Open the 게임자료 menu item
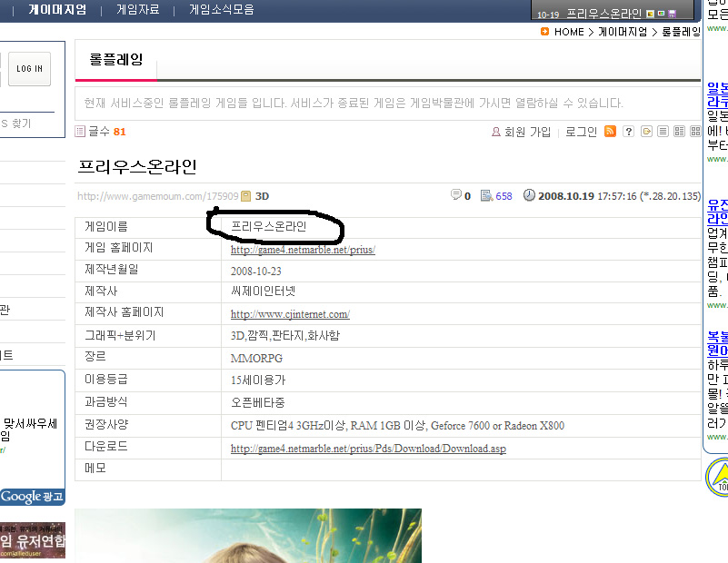The image size is (728, 563). click(138, 10)
